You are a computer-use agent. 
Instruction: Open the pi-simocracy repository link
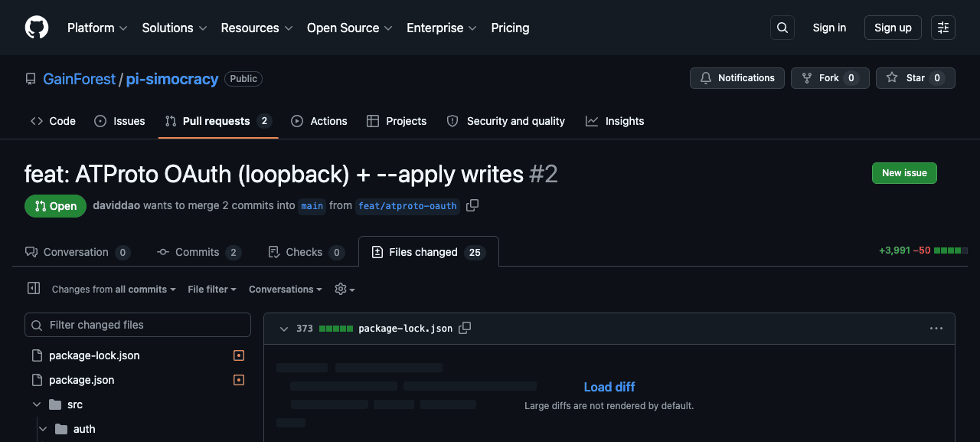[172, 79]
